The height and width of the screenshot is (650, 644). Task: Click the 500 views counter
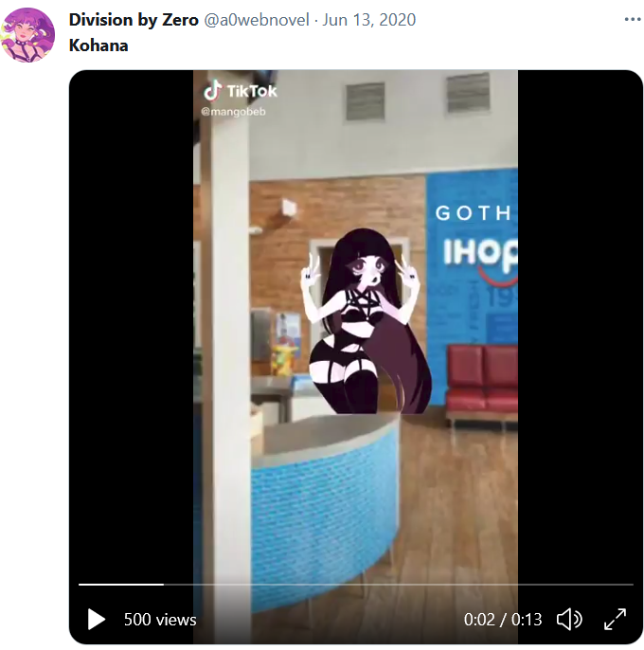pyautogui.click(x=160, y=620)
